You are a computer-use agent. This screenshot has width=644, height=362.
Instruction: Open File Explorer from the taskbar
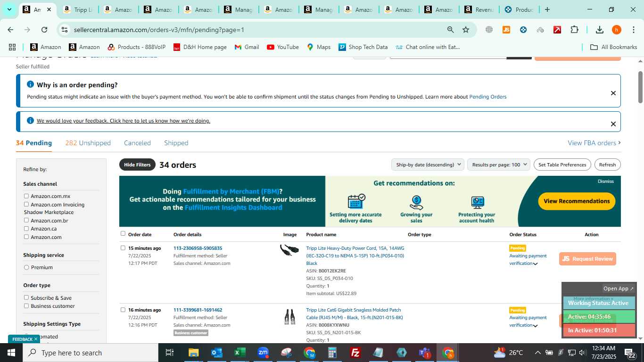click(193, 353)
